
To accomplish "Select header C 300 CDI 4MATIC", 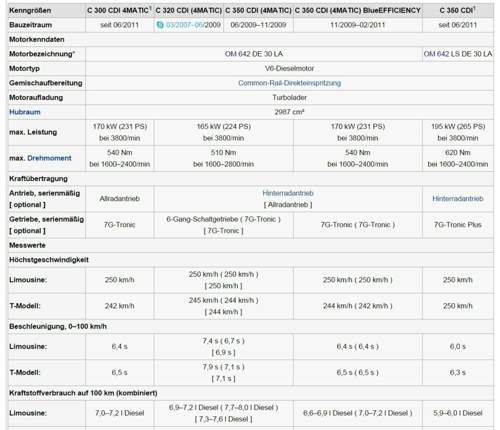I will [x=119, y=10].
